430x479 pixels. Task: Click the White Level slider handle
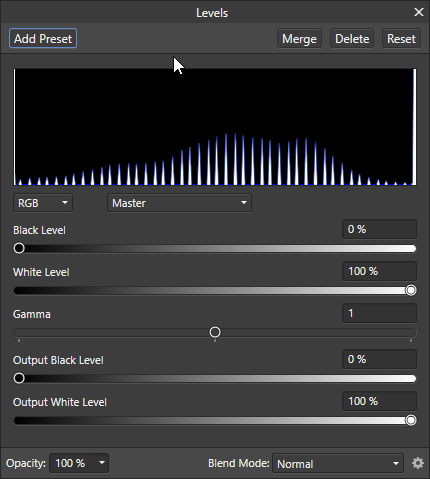click(x=411, y=290)
